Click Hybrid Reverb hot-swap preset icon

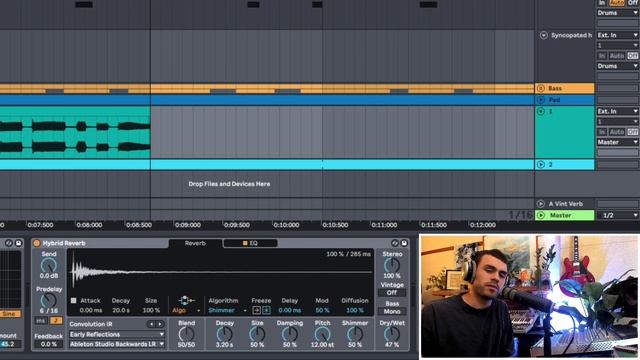click(395, 243)
